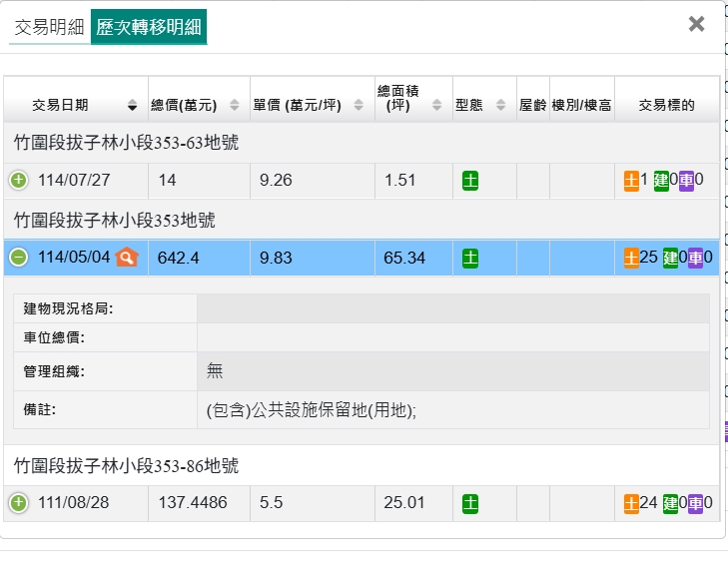
Task: Click purple 車 icon in 111/08/28 row
Action: [x=695, y=503]
